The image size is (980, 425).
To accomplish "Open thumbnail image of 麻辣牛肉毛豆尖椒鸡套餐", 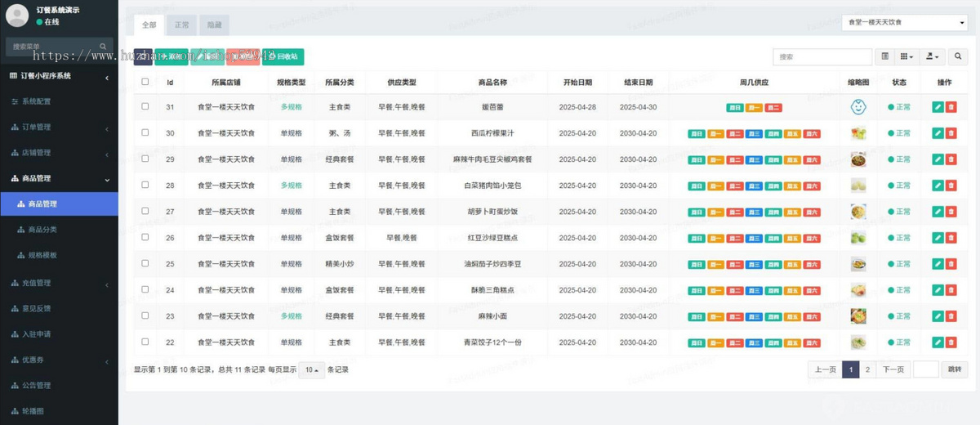I will [857, 159].
